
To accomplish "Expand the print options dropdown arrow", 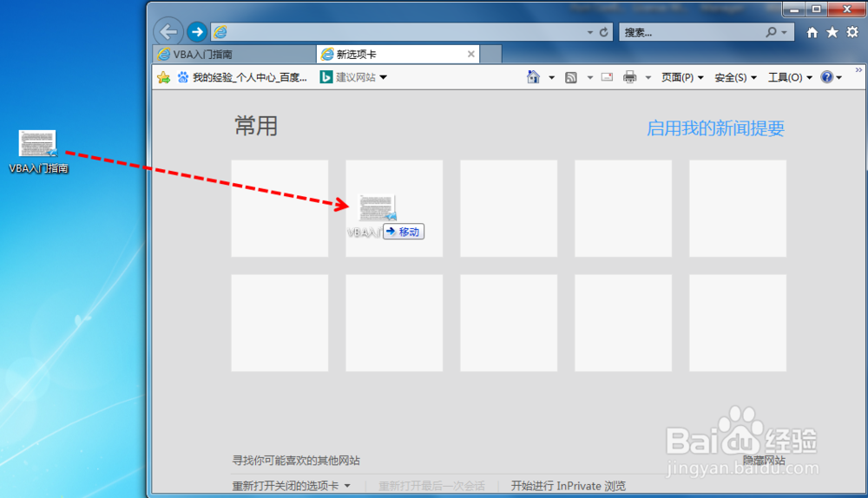I will pos(648,78).
